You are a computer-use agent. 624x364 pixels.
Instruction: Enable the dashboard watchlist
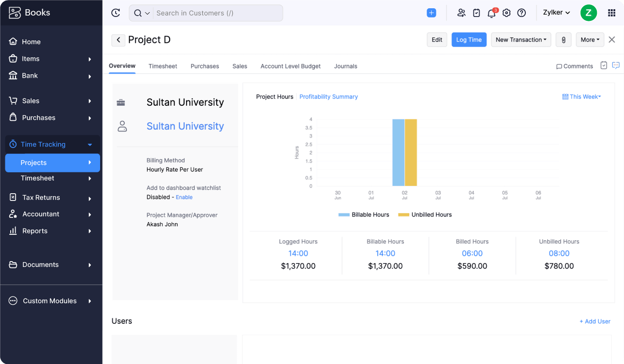[184, 197]
